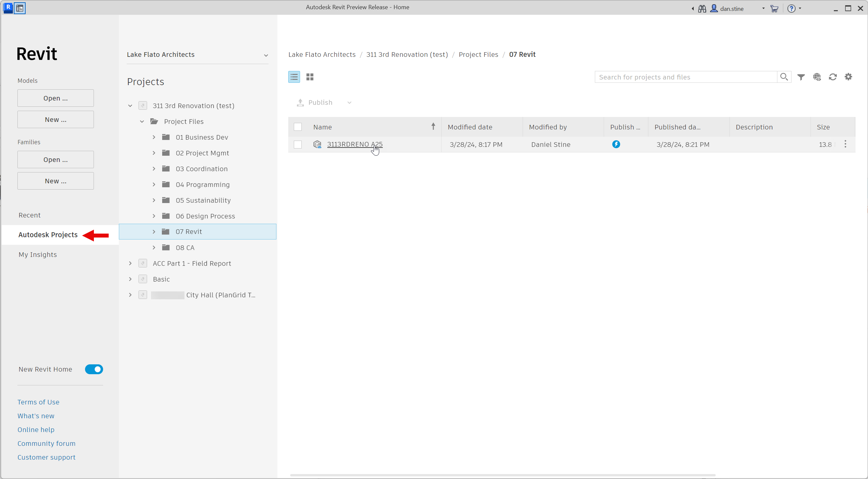The width and height of the screenshot is (868, 479).
Task: Expand the ACC Part 1 - Field Report project
Action: point(130,263)
